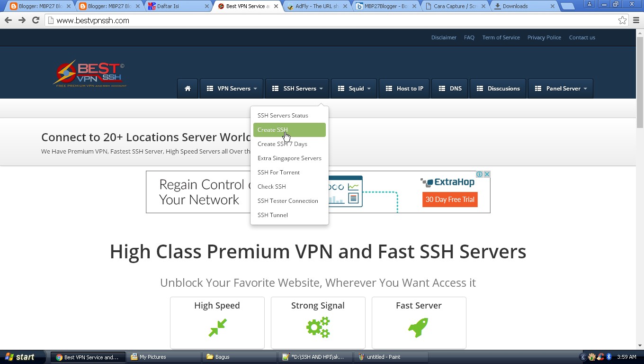The height and width of the screenshot is (364, 644).
Task: Click the Chrome user profile icon
Action: coord(590,4)
